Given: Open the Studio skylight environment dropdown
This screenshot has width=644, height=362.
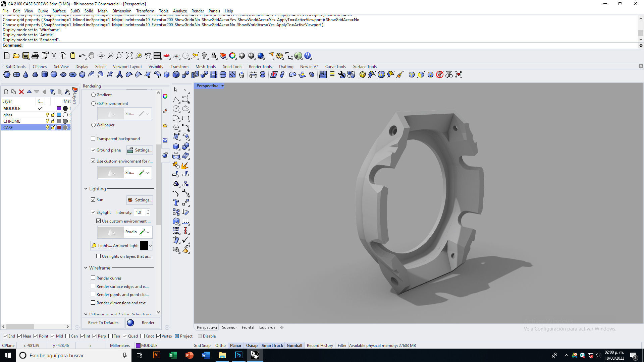Looking at the screenshot, I should [148, 232].
